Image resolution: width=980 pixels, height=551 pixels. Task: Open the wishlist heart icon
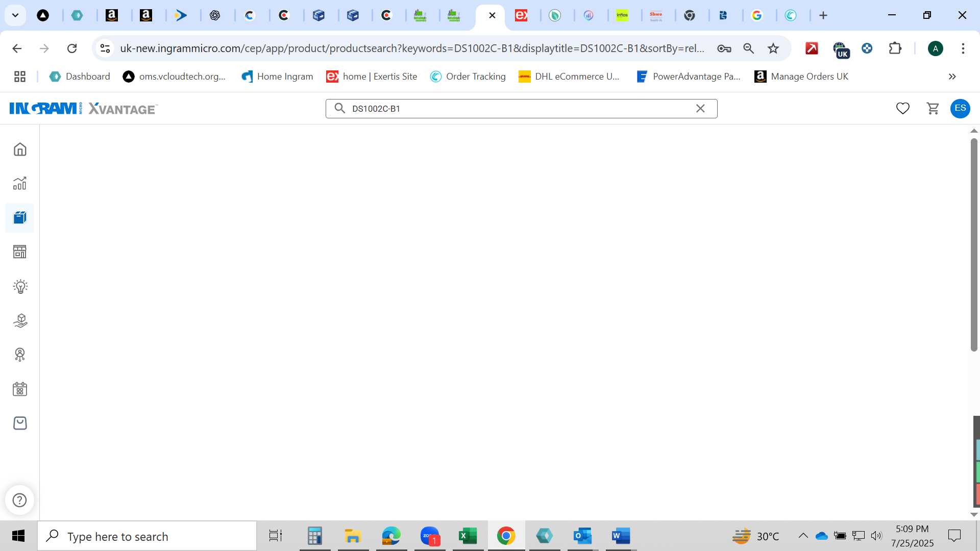(902, 108)
